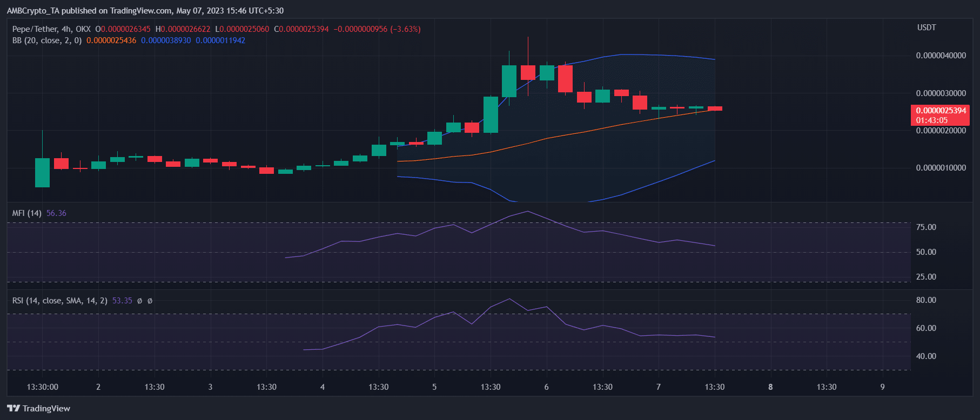The image size is (980, 420).
Task: Click the 75.00 level on MFI axis
Action: click(x=926, y=227)
